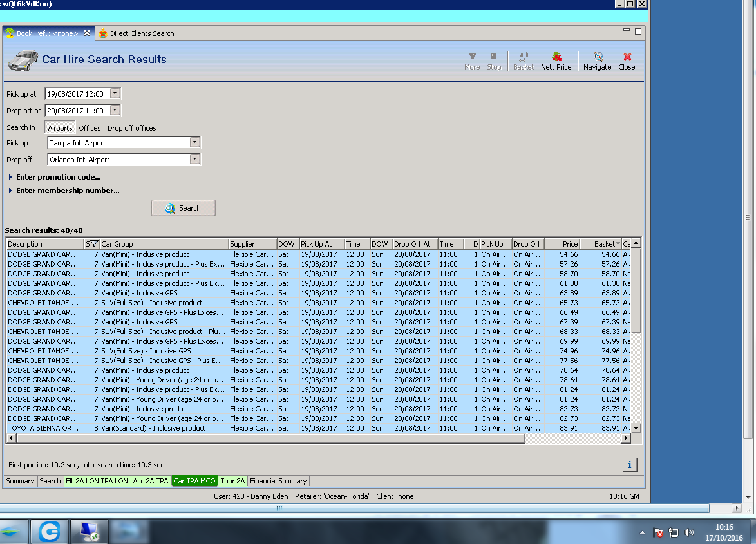Click the blue info button
Image resolution: width=756 pixels, height=544 pixels.
click(630, 465)
